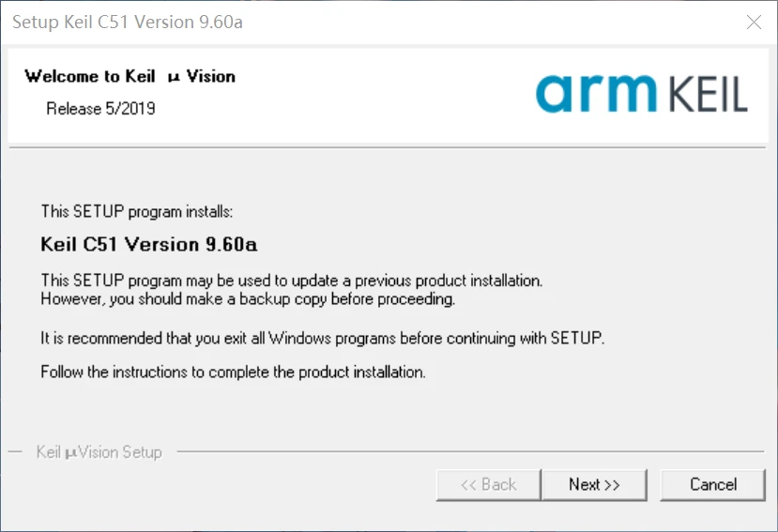The width and height of the screenshot is (778, 532).
Task: Click the "update a previous product installation" sentence
Action: click(292, 281)
